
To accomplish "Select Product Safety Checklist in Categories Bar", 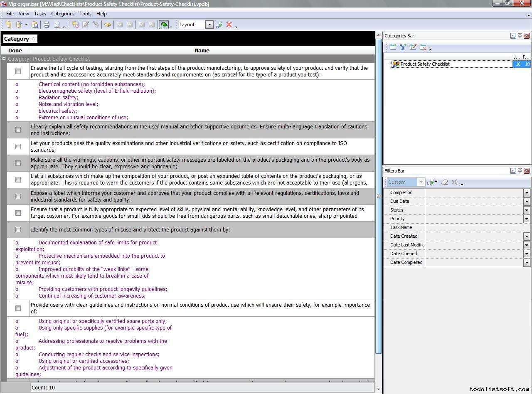I will pyautogui.click(x=425, y=64).
